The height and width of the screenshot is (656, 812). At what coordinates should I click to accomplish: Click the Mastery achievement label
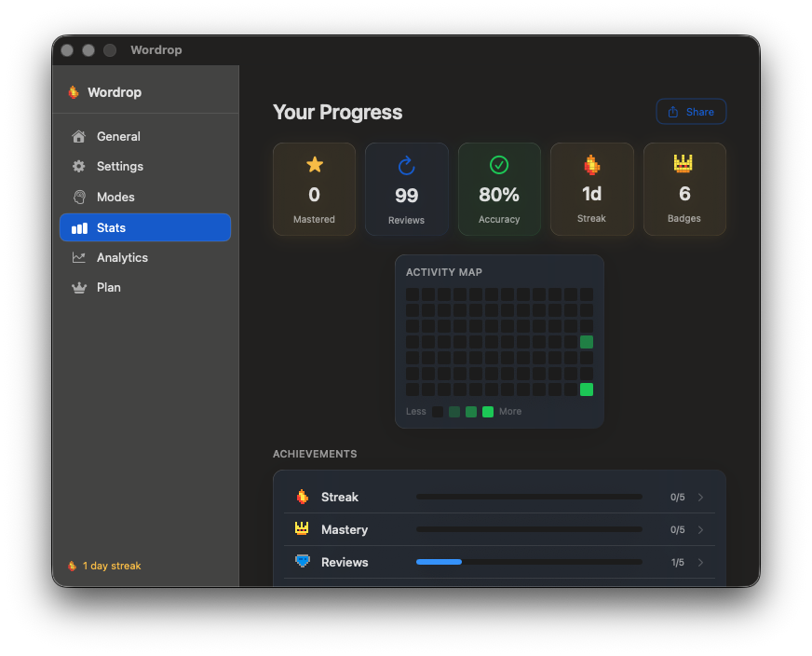point(345,529)
